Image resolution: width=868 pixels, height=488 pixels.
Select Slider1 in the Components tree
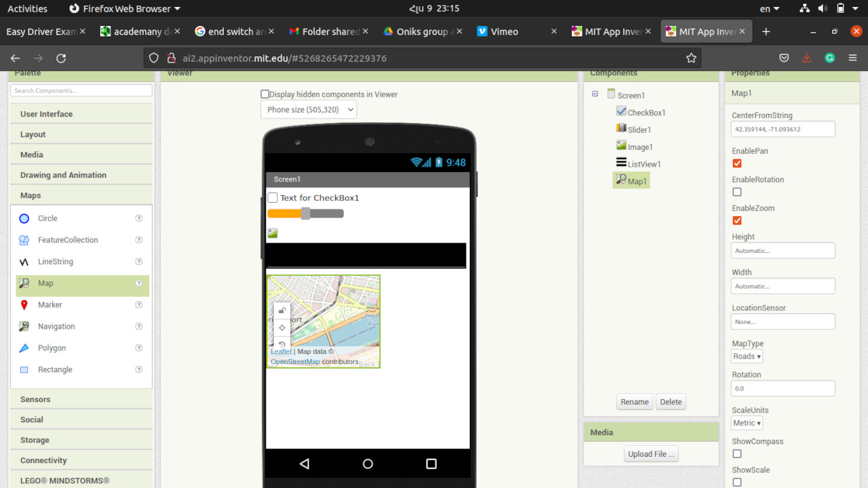pos(633,129)
